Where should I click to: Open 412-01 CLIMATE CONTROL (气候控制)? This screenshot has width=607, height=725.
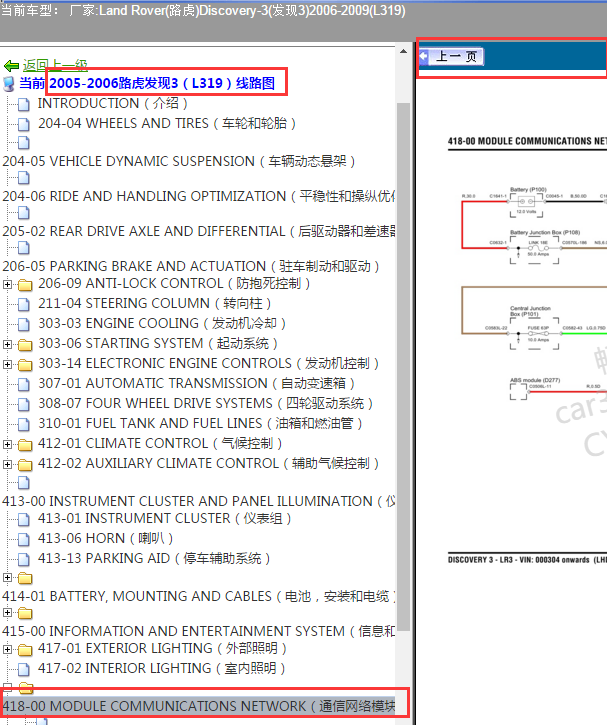(x=160, y=443)
